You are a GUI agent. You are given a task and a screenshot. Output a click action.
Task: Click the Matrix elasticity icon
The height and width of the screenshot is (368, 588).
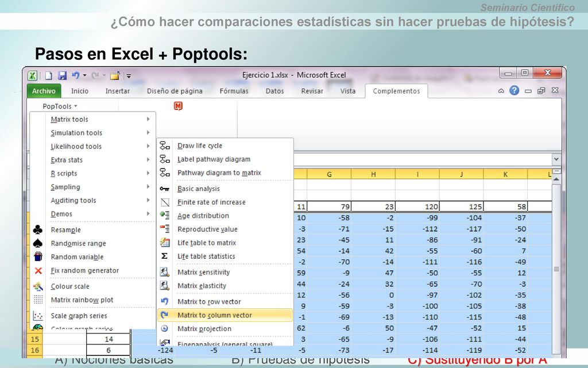165,286
